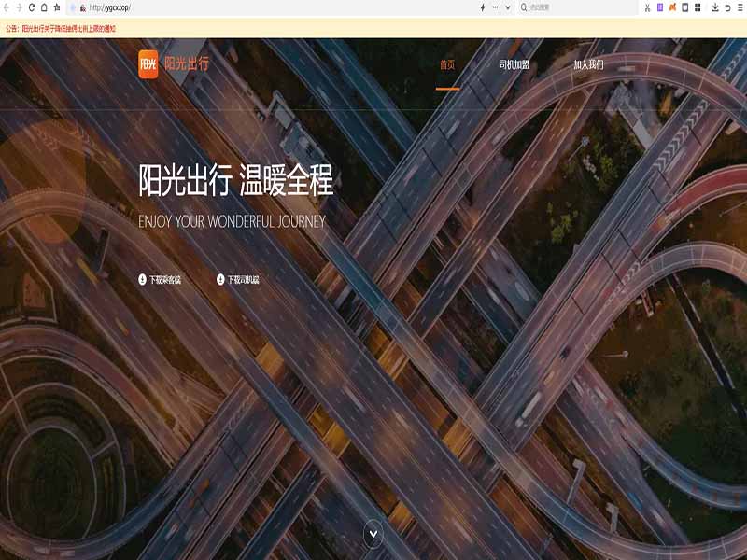This screenshot has height=560, width=747.
Task: Click the browser search box
Action: click(576, 7)
